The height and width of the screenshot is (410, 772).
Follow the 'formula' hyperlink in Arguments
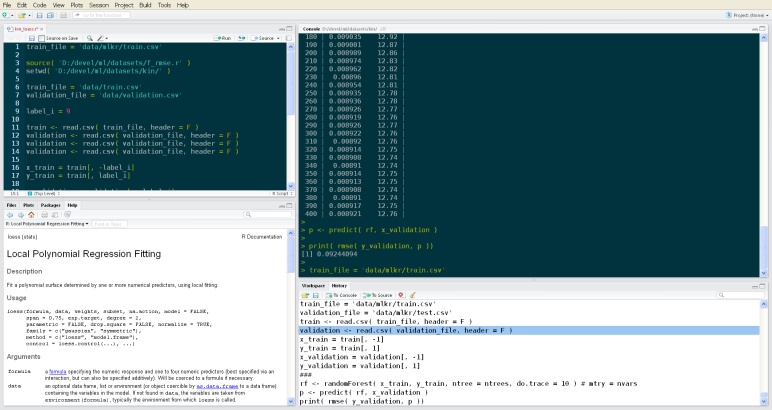point(58,372)
